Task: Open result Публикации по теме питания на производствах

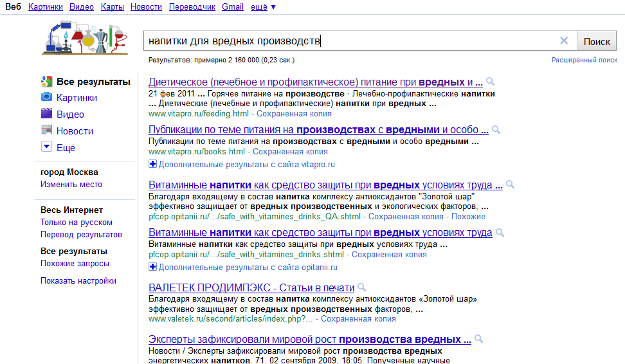Action: [318, 129]
